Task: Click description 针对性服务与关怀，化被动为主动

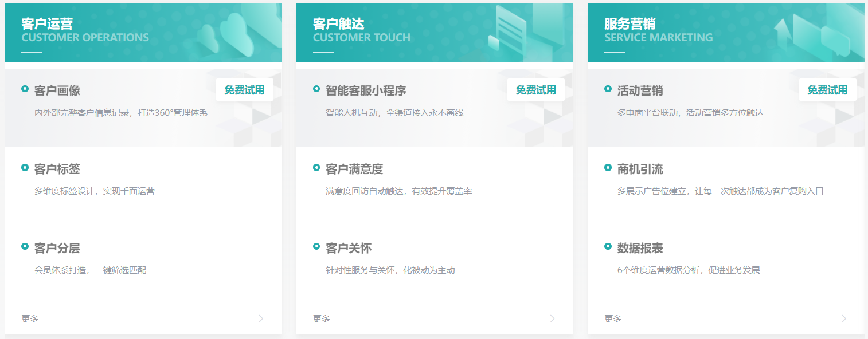Action: click(x=390, y=270)
